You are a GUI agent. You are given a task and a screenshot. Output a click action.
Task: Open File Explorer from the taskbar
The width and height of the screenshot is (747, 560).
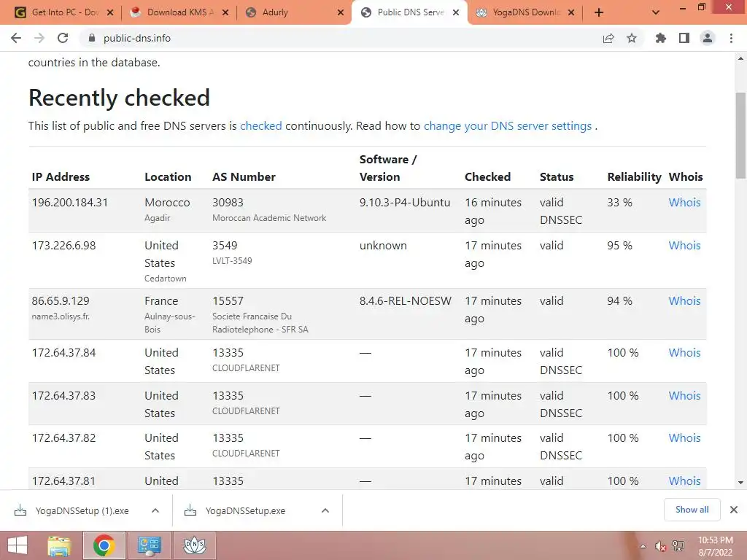click(59, 545)
